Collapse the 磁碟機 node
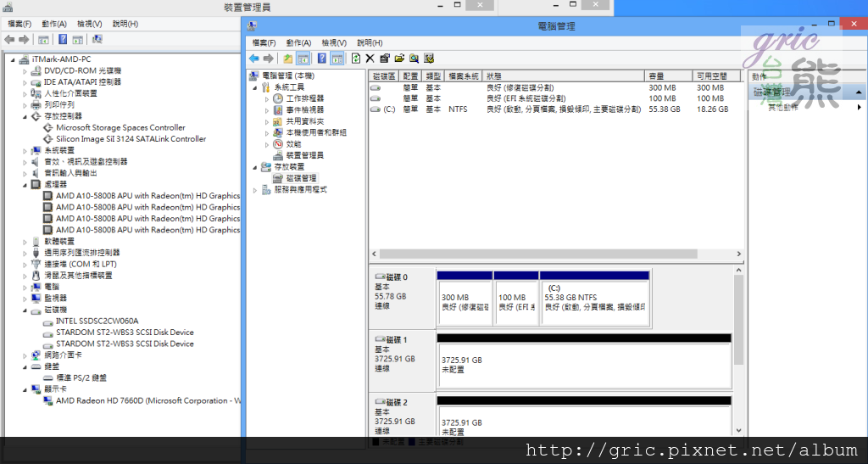This screenshot has height=464, width=868. click(25, 310)
